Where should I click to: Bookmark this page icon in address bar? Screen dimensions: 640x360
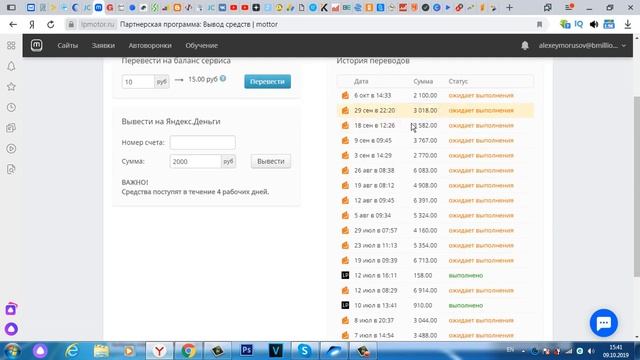[539, 24]
